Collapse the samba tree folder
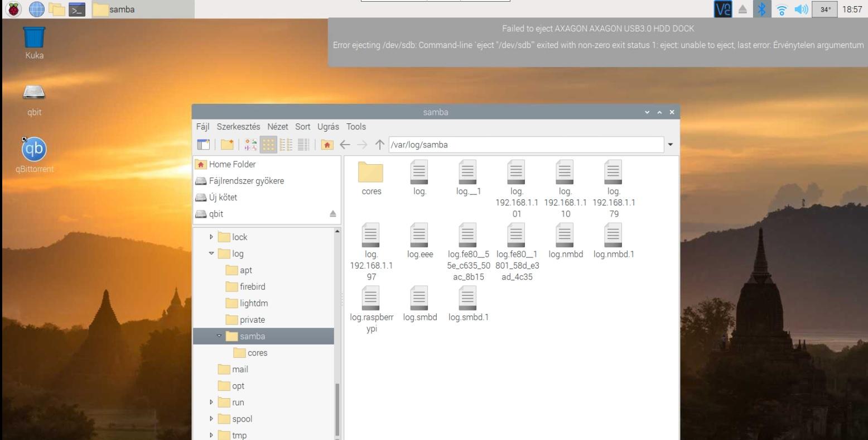This screenshot has height=440, width=868. 219,336
